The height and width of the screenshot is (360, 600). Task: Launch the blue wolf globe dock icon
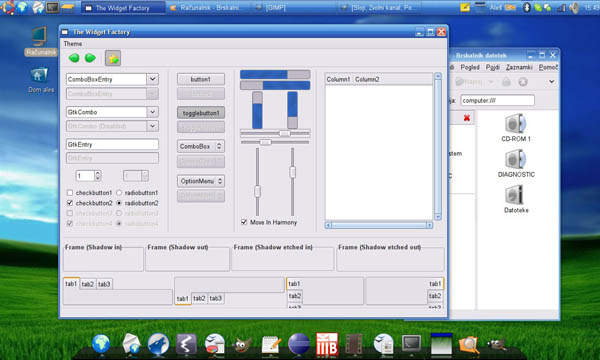pyautogui.click(x=158, y=344)
